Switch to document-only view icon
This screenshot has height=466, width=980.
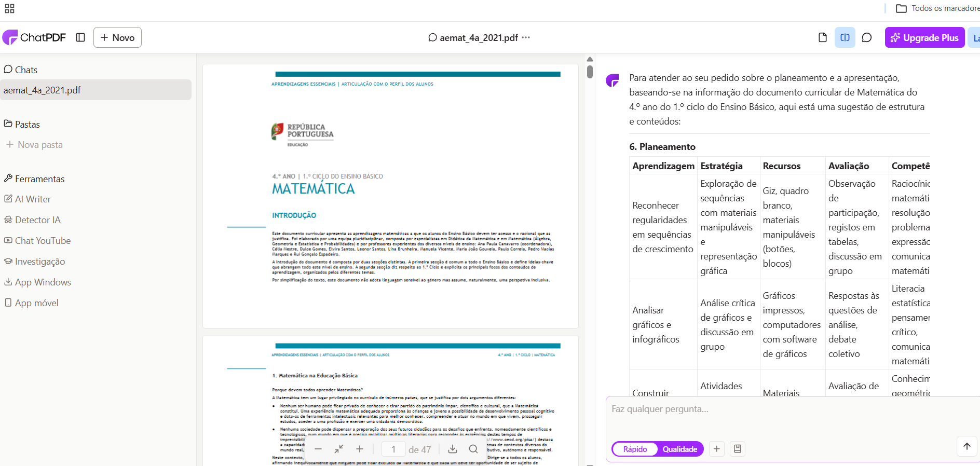pos(823,37)
